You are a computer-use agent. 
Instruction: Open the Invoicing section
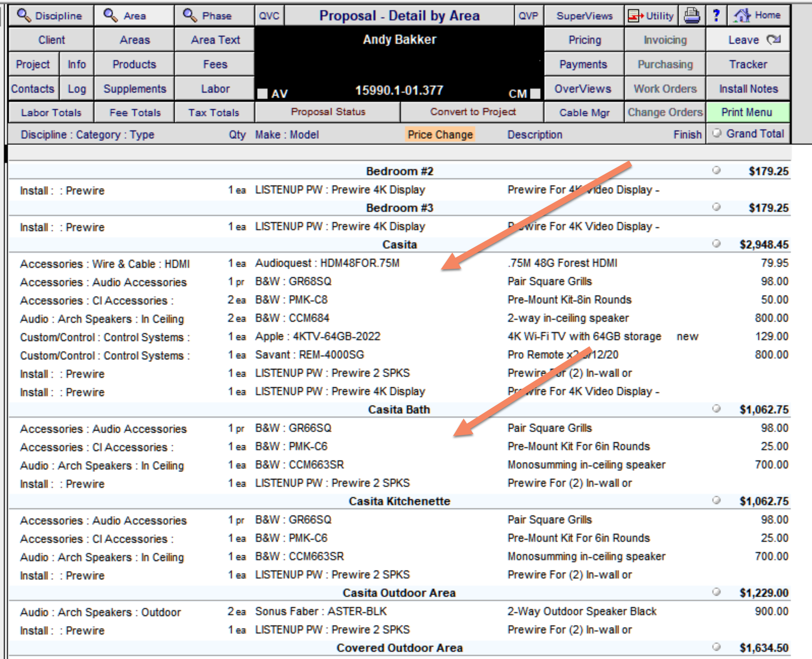(x=665, y=40)
